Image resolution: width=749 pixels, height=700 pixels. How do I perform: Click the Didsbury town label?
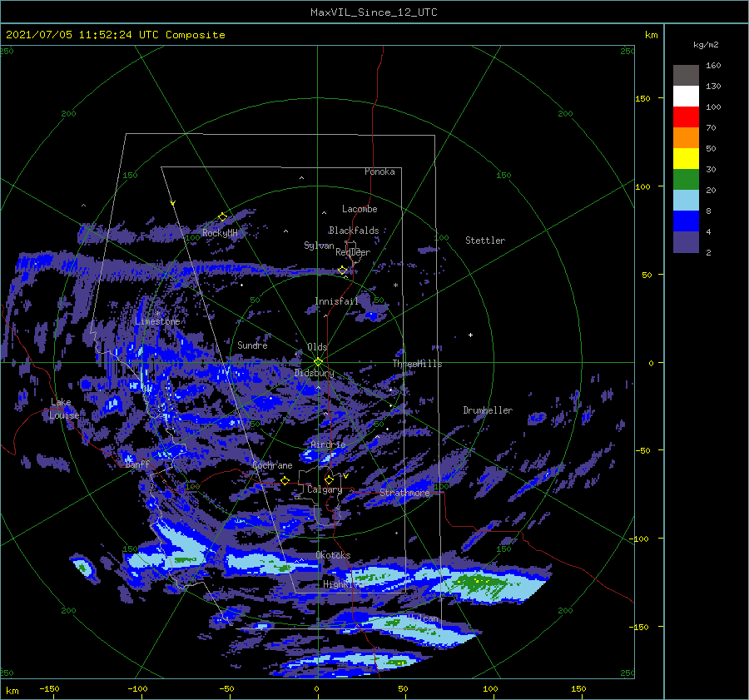[315, 373]
